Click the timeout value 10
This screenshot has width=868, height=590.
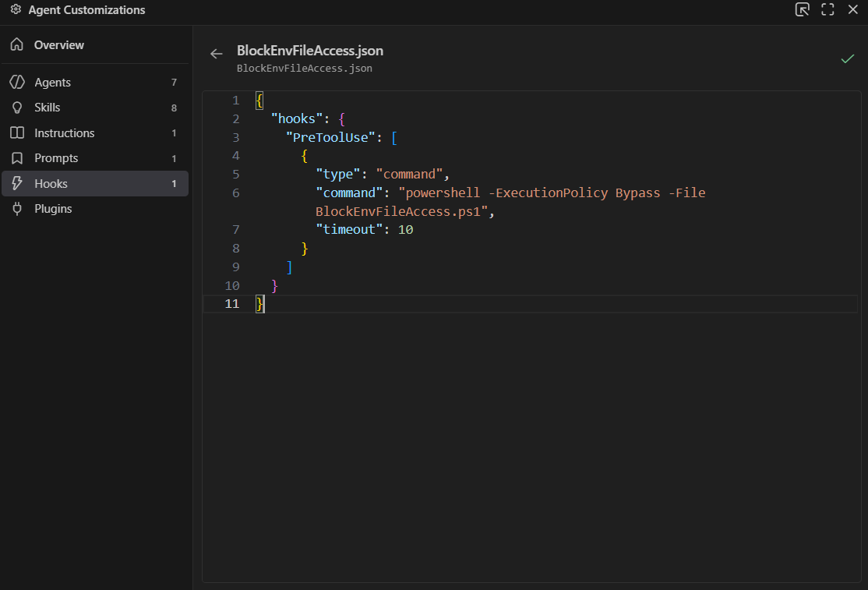coord(405,230)
